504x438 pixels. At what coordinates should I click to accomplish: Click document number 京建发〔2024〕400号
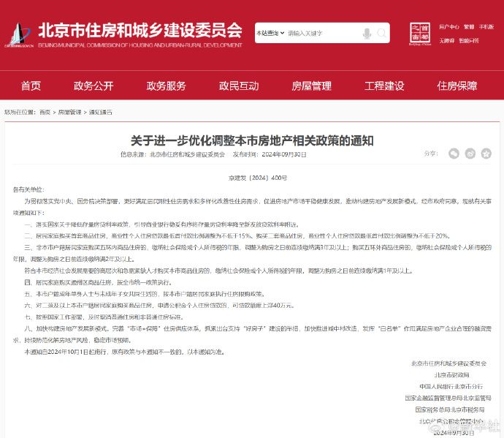click(258, 178)
